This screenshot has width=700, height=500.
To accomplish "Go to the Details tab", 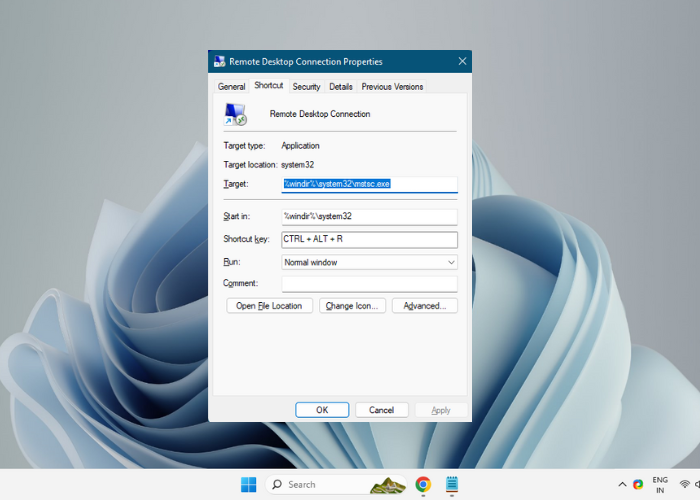I will pyautogui.click(x=341, y=87).
